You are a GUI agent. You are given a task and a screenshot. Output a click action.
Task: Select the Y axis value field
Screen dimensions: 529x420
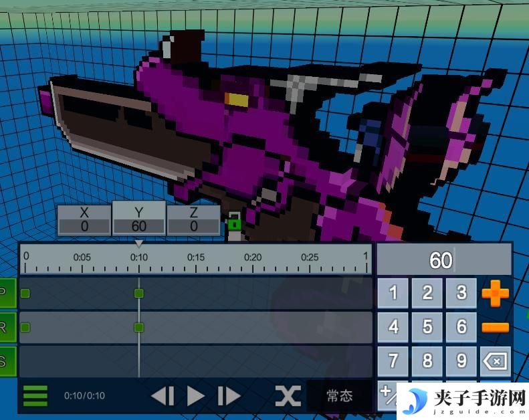point(138,219)
